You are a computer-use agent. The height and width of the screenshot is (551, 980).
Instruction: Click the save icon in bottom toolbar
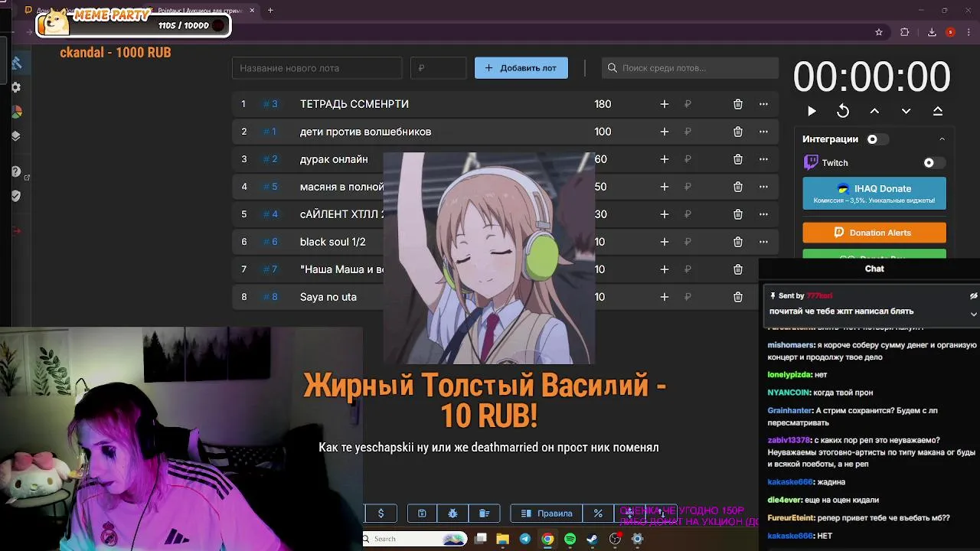pyautogui.click(x=422, y=514)
